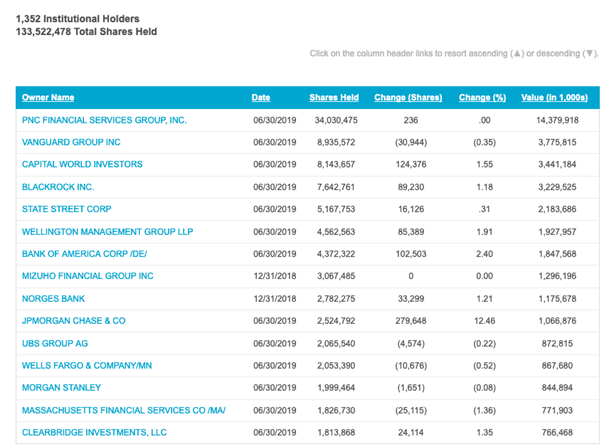Open Capital World Investors link
The image size is (608, 447).
coord(82,164)
